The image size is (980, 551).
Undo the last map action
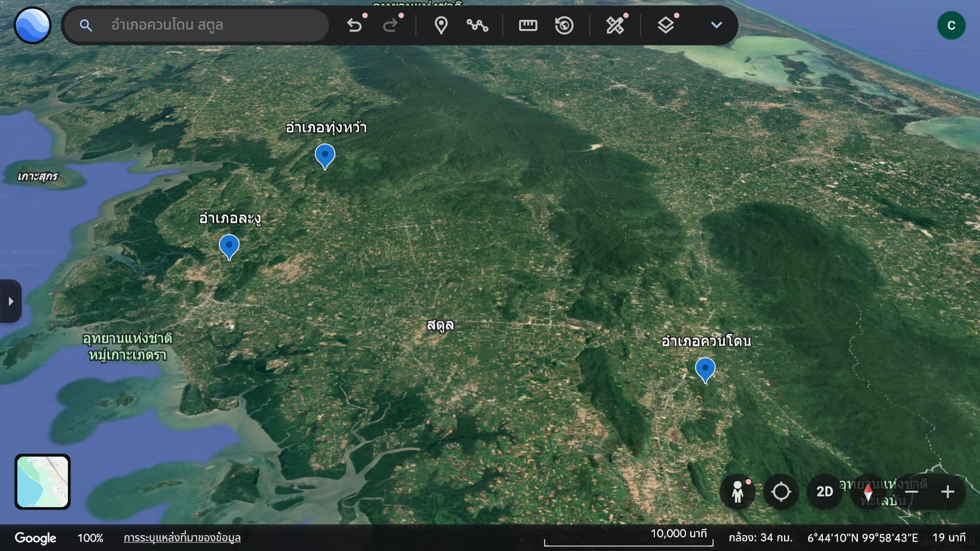(x=355, y=25)
